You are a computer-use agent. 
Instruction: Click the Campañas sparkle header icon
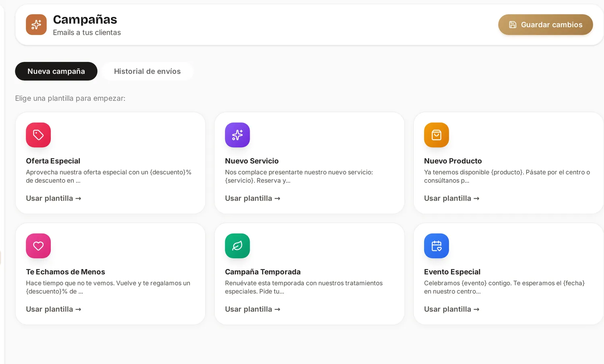coord(36,25)
